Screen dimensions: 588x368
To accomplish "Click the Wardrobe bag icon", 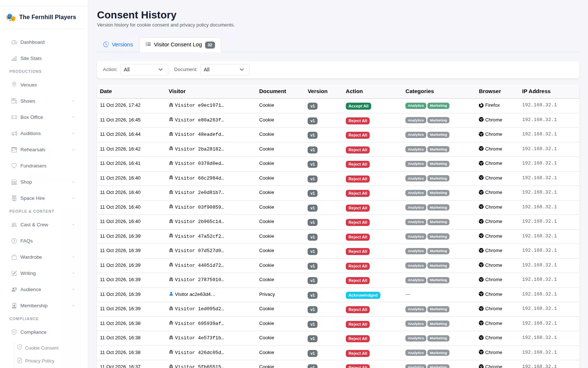I will [x=14, y=257].
